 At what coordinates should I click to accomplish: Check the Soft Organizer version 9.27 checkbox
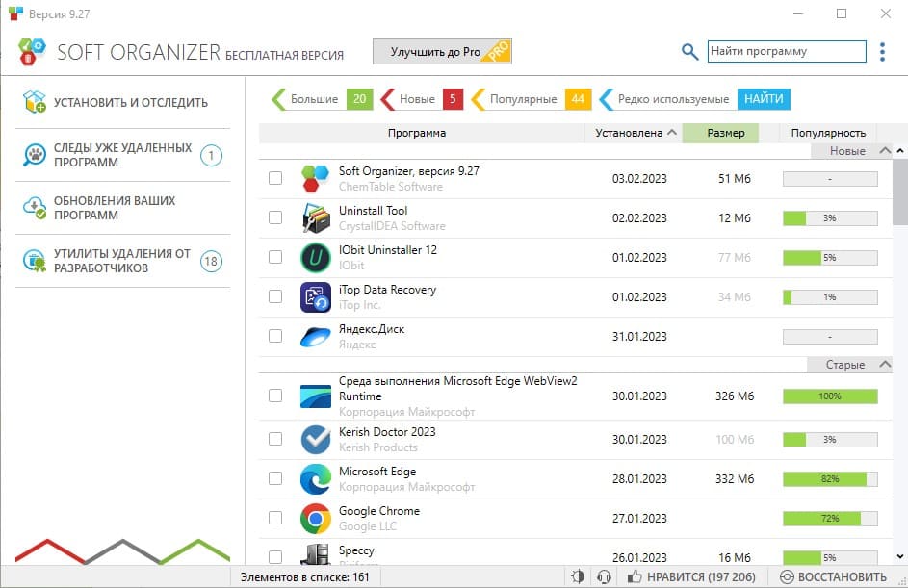(275, 178)
